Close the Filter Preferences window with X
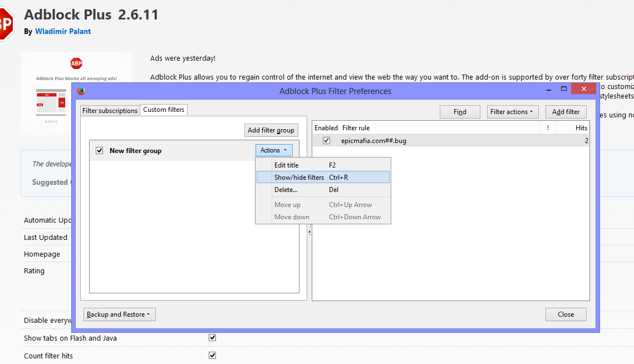 tap(583, 88)
